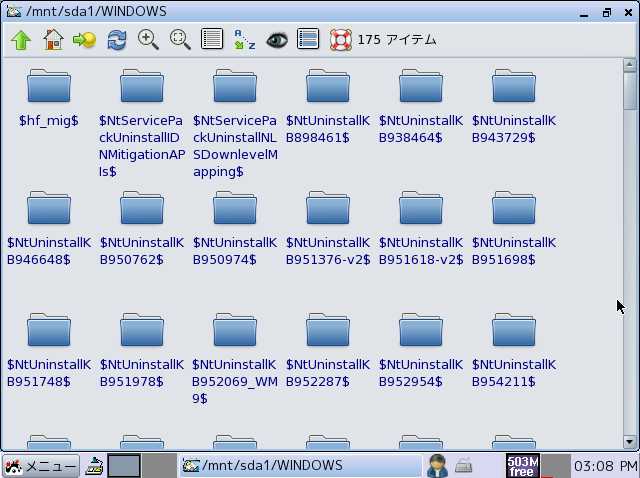Screen dimensions: 640x478
Task: Open help via the lifebuoy icon
Action: tap(340, 40)
